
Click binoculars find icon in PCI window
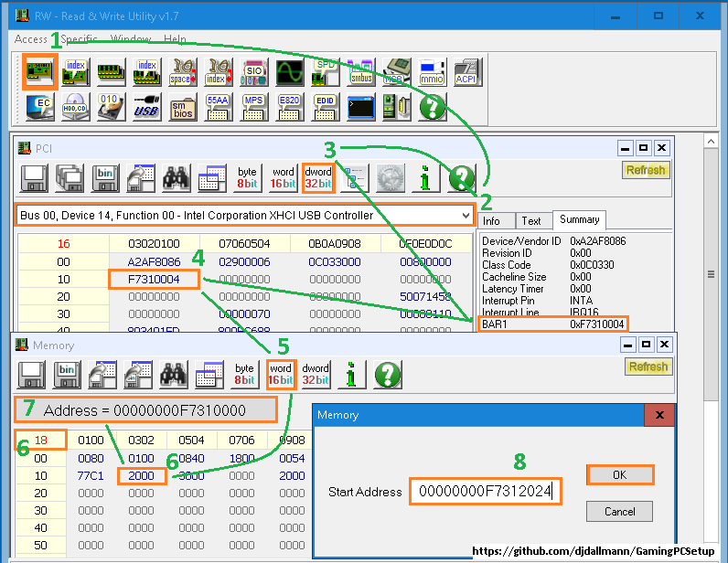(x=176, y=177)
